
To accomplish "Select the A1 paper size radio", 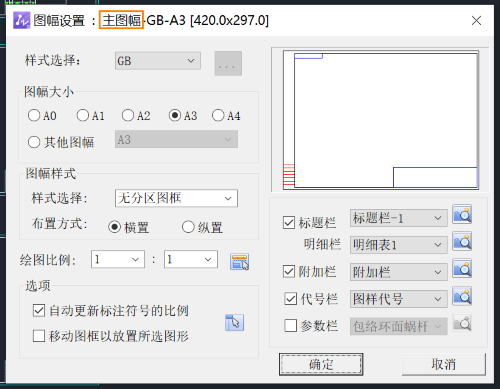I will [82, 115].
